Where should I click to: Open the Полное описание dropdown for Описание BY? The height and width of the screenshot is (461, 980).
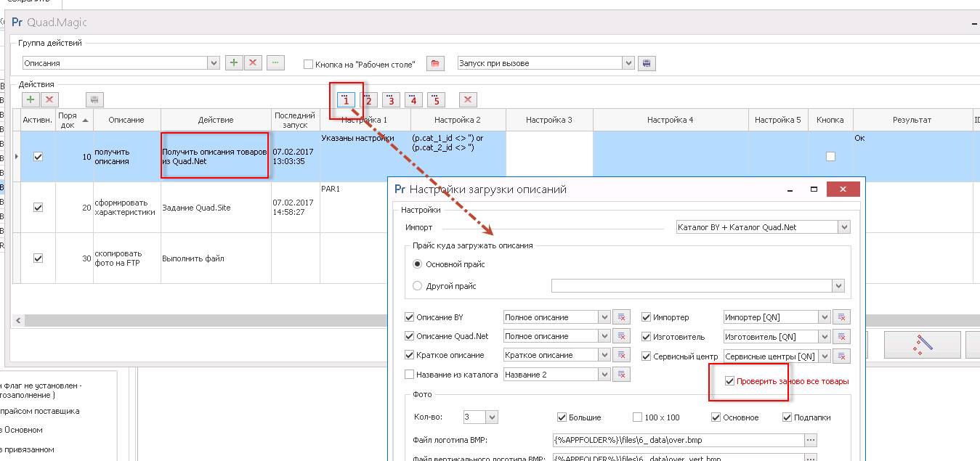pos(604,317)
